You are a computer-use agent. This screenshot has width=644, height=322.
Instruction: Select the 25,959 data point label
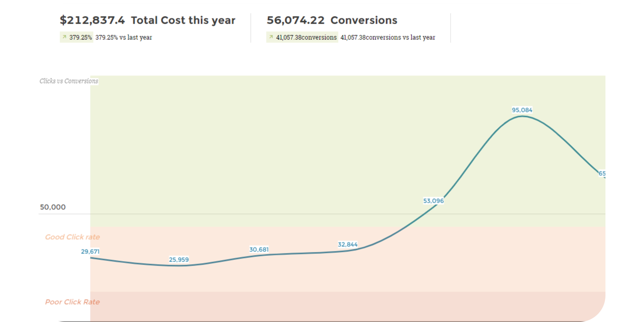179,259
